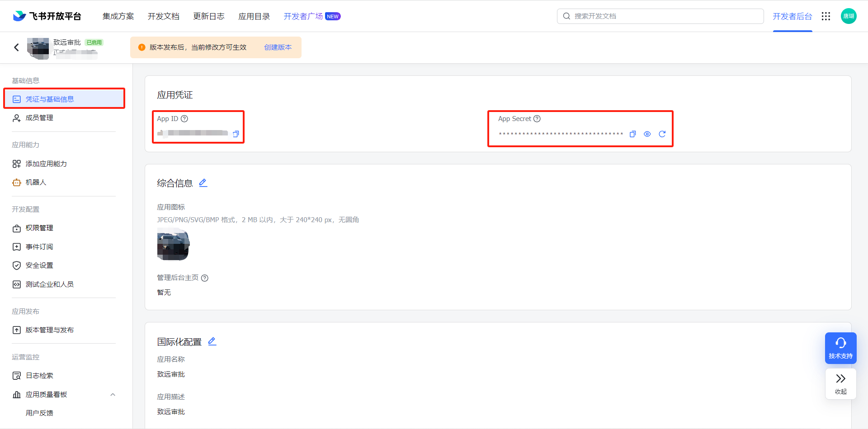This screenshot has width=868, height=429.
Task: Edit 综合信息 section with pencil icon
Action: pos(203,183)
